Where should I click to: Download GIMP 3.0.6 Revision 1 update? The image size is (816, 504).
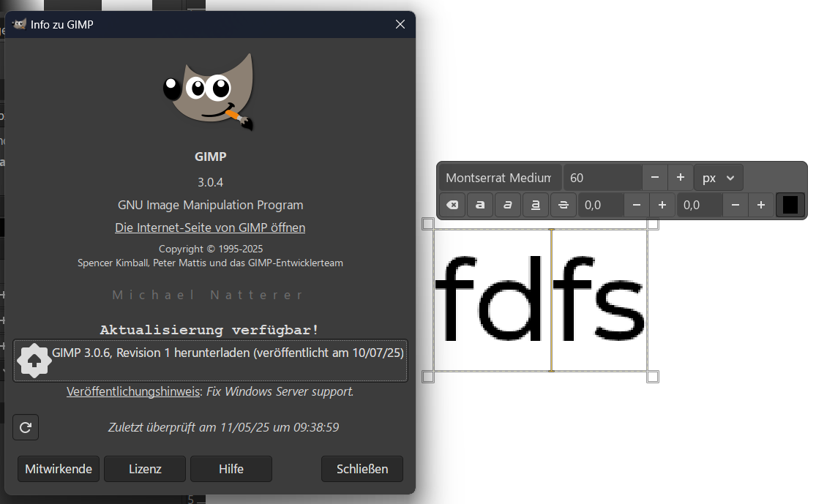click(210, 360)
